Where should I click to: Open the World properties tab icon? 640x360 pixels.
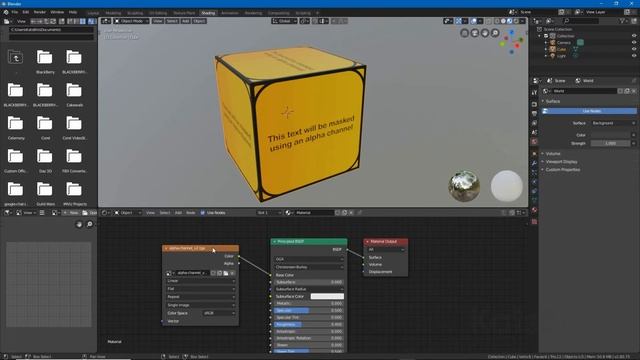(x=534, y=142)
